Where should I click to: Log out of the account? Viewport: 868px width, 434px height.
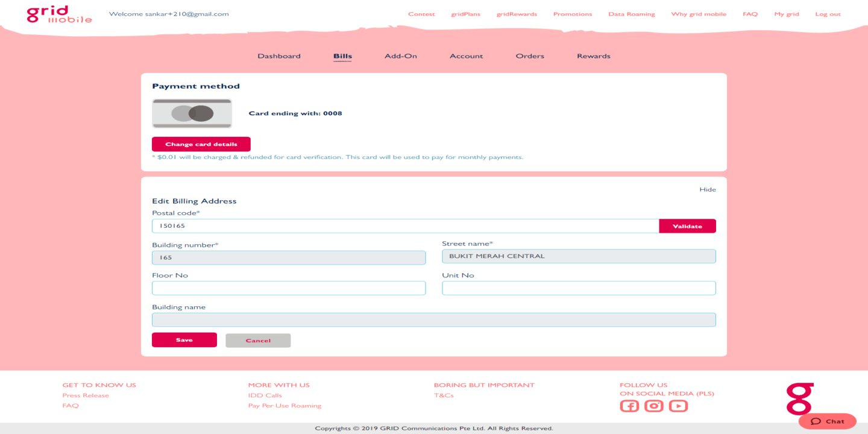point(828,14)
